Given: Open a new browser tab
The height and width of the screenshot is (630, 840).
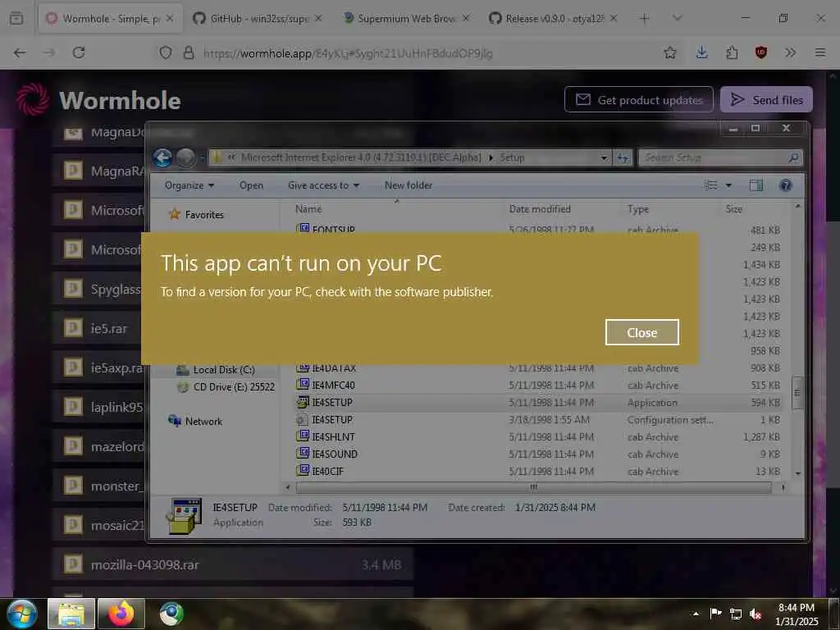Looking at the screenshot, I should pyautogui.click(x=645, y=19).
